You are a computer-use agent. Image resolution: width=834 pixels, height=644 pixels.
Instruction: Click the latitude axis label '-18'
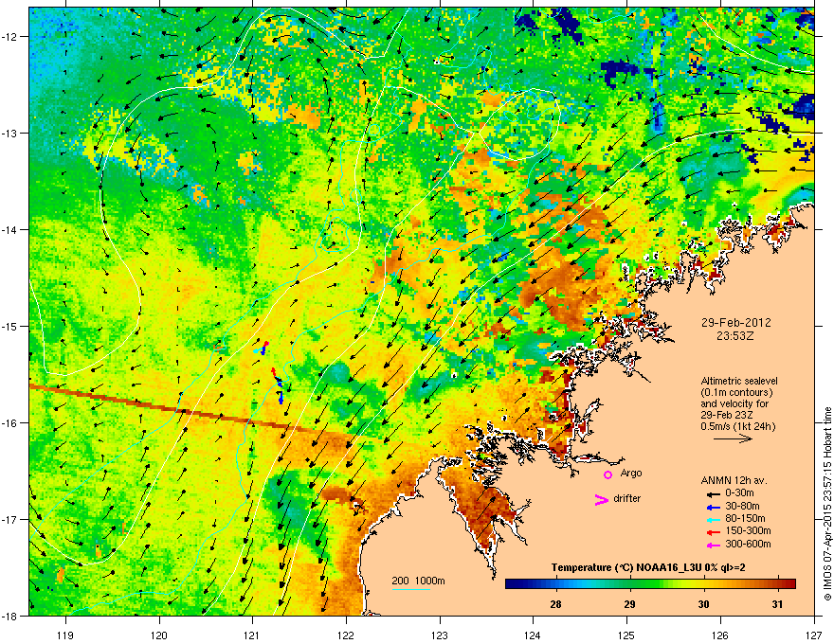point(10,616)
